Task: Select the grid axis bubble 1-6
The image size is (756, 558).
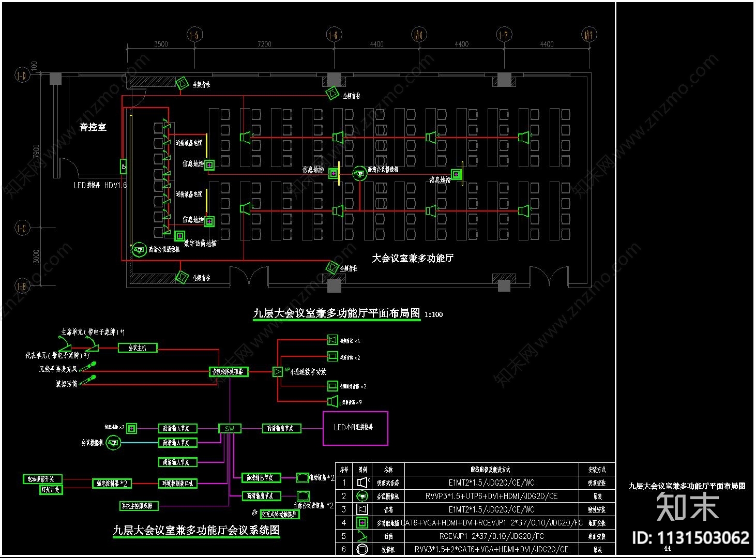Action: [333, 35]
